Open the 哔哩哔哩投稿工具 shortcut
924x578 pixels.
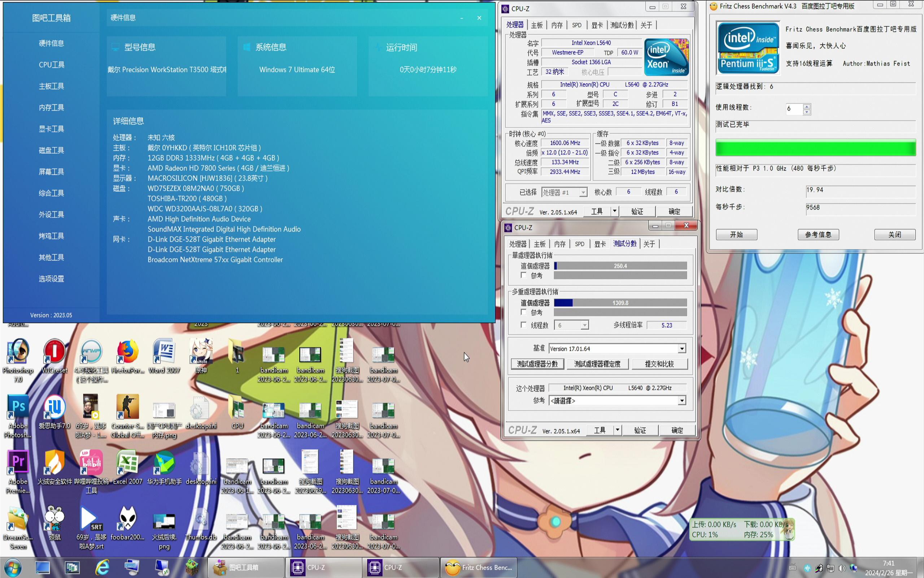coord(91,472)
